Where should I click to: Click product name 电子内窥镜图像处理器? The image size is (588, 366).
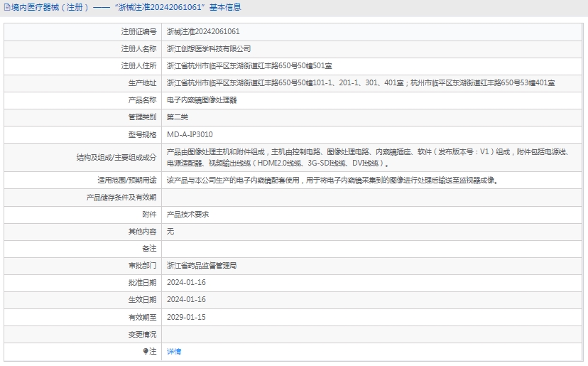click(202, 100)
